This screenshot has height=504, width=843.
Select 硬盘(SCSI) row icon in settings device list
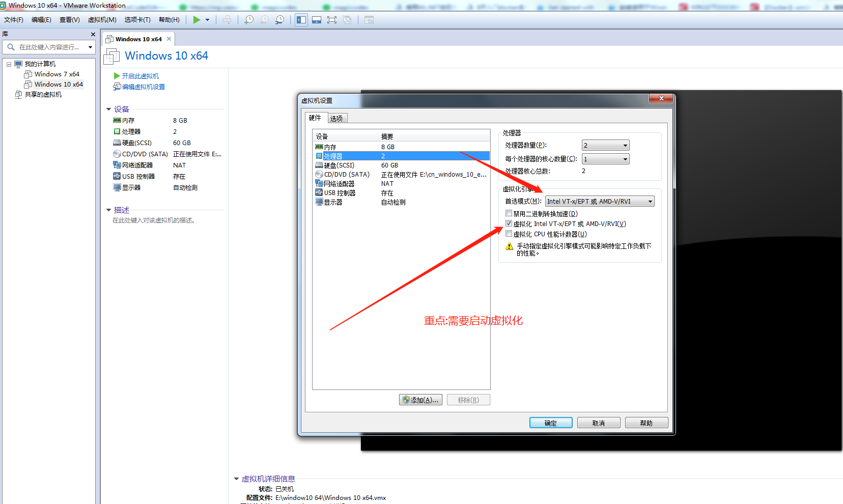coord(319,165)
